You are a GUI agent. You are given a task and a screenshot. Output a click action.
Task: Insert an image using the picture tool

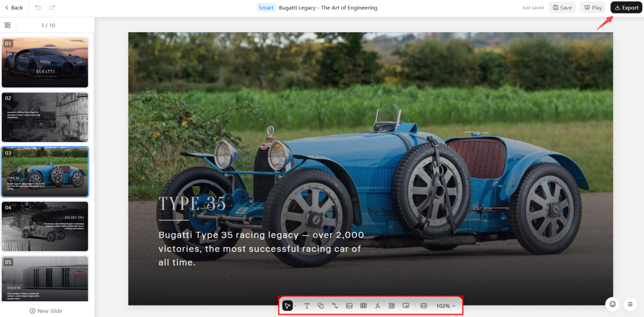click(x=349, y=306)
